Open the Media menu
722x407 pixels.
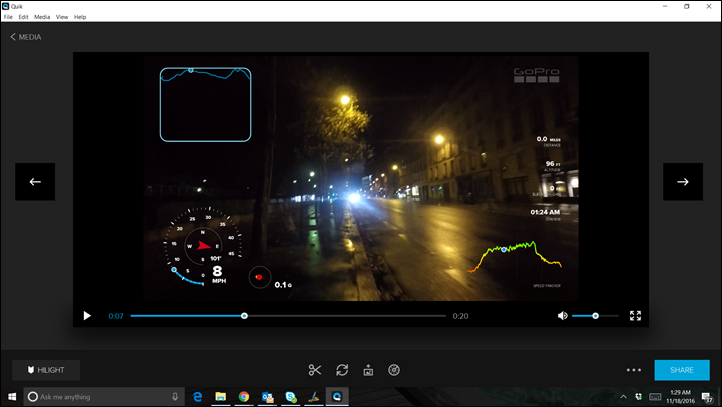pyautogui.click(x=42, y=17)
